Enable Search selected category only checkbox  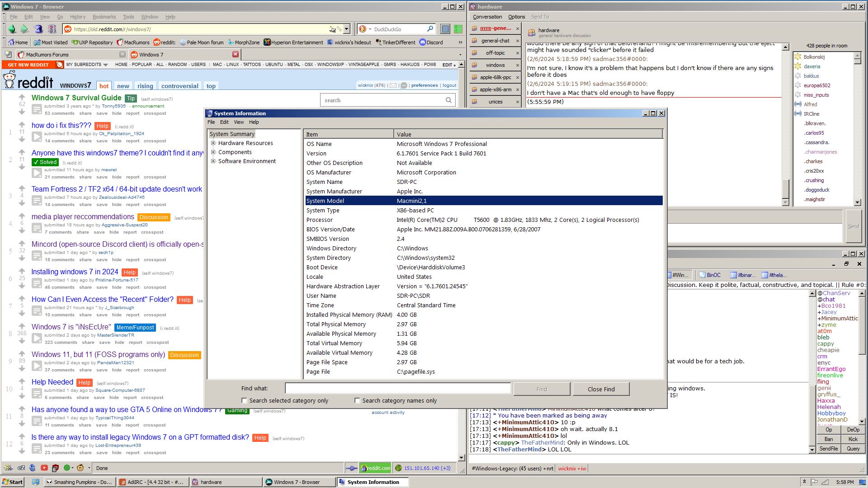pyautogui.click(x=244, y=401)
